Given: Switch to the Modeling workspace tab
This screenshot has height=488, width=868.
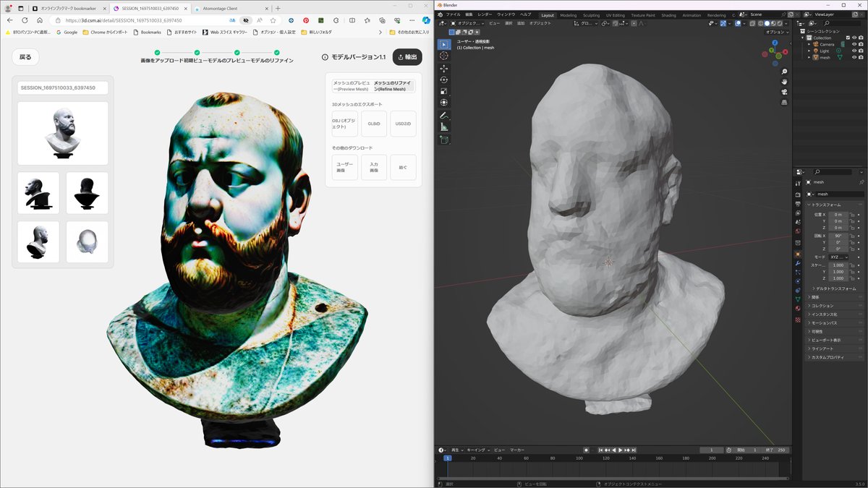Looking at the screenshot, I should point(569,14).
